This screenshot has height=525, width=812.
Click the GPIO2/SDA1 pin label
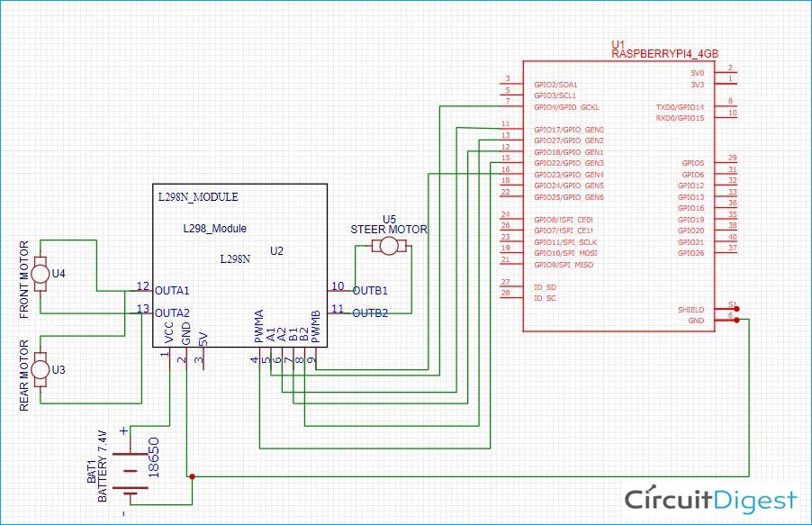(555, 85)
